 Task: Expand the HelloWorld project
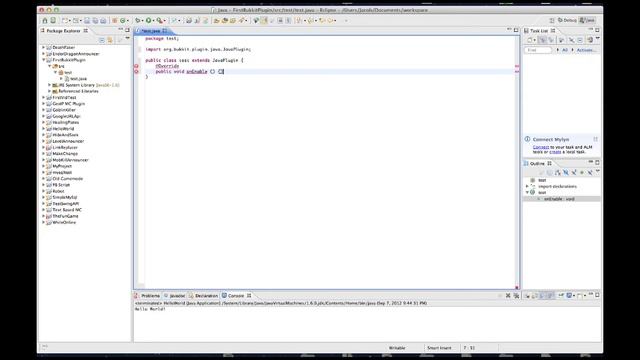click(x=44, y=129)
